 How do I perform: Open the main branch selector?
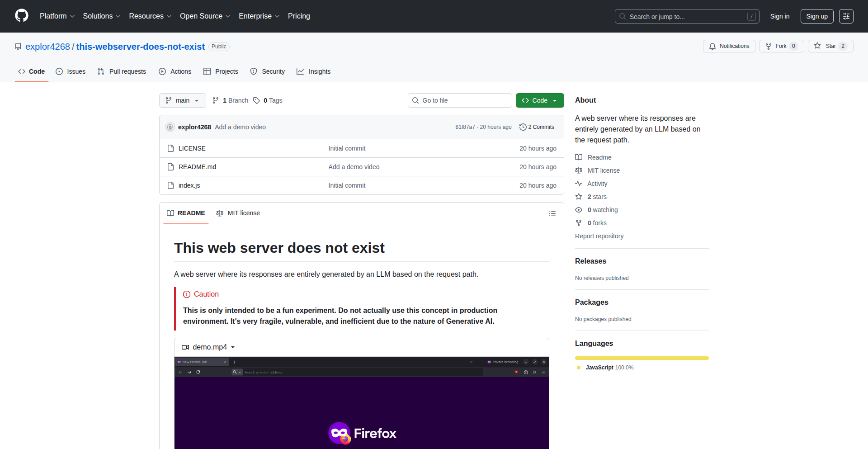click(183, 100)
